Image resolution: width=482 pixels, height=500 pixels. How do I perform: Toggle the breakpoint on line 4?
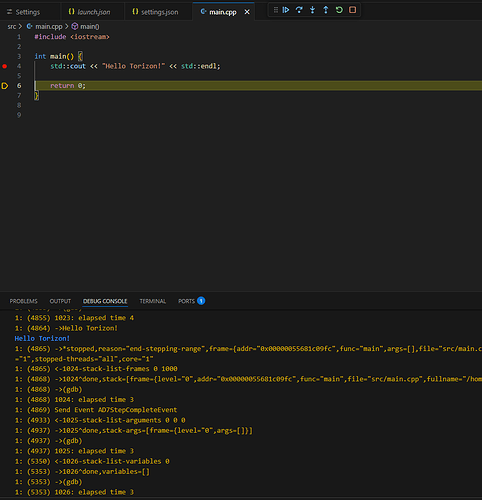click(5, 66)
